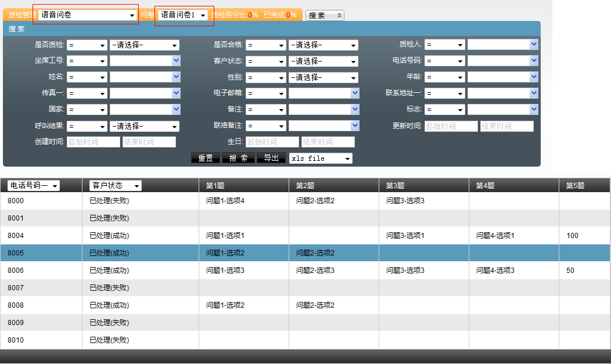Viewport: 611px width, 364px height.
Task: Open the 语音问卷1 questionnaire dropdown
Action: pyautogui.click(x=184, y=15)
